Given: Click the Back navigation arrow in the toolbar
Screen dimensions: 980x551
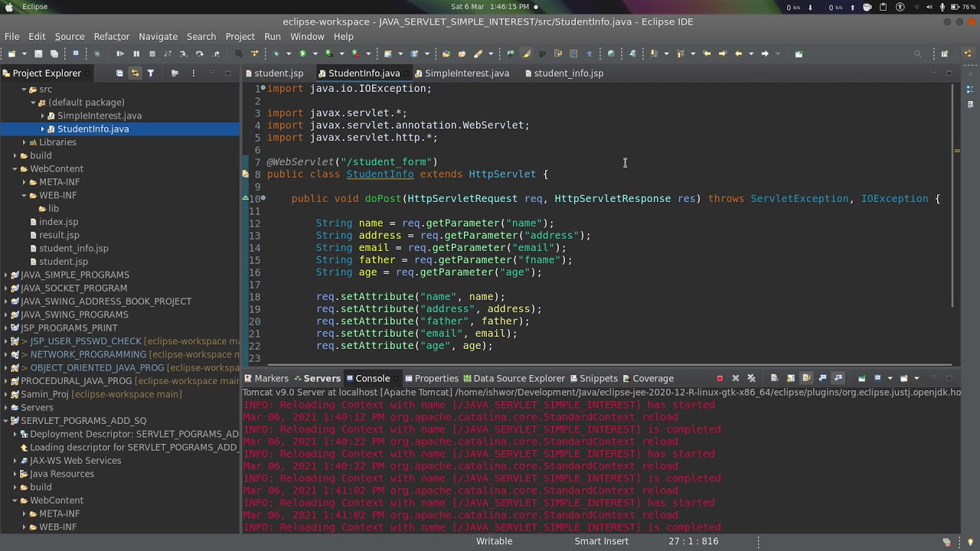Looking at the screenshot, I should (x=738, y=54).
